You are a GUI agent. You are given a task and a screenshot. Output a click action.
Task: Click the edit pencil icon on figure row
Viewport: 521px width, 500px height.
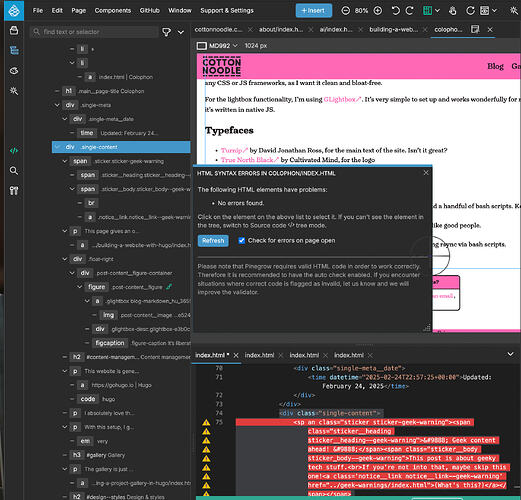click(x=169, y=287)
